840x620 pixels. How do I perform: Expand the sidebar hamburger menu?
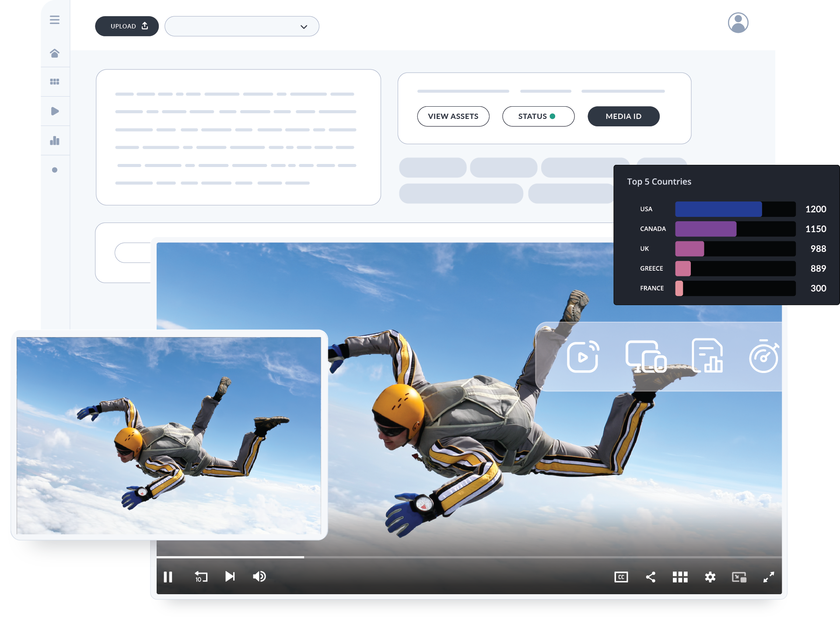(x=55, y=20)
